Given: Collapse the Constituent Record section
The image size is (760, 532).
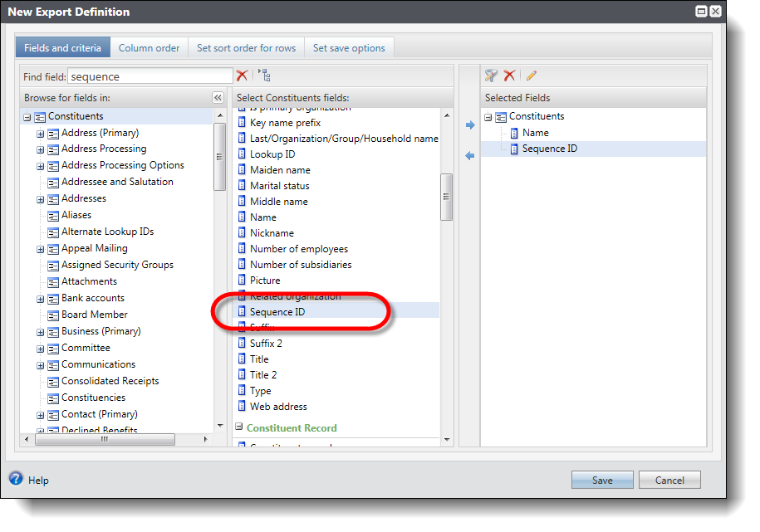Looking at the screenshot, I should coord(239,427).
